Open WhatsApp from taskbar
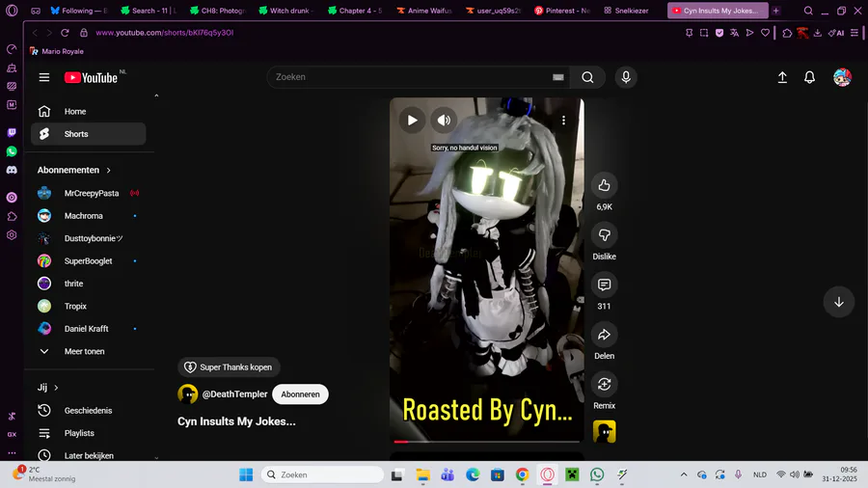868x488 pixels. point(597,474)
